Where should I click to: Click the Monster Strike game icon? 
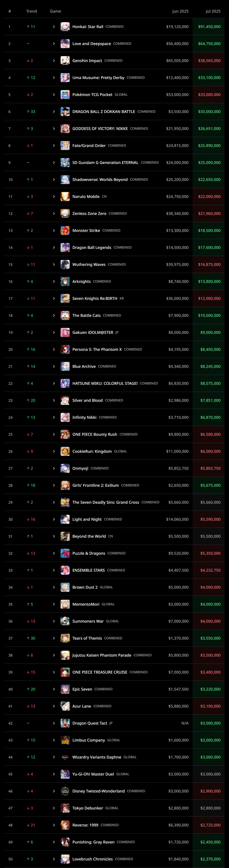point(65,230)
